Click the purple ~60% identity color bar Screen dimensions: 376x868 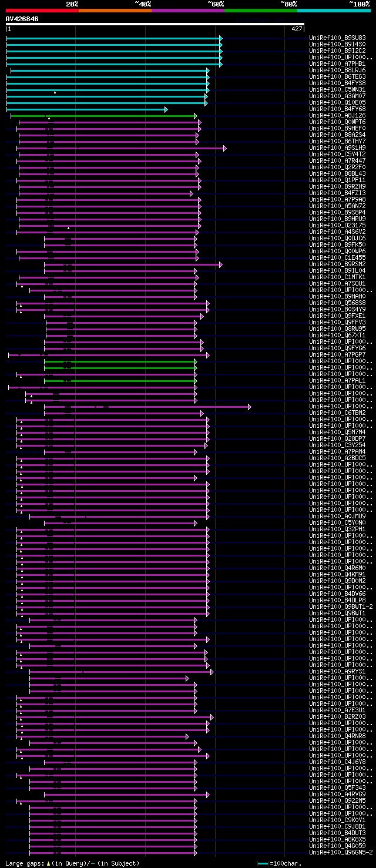coord(188,11)
